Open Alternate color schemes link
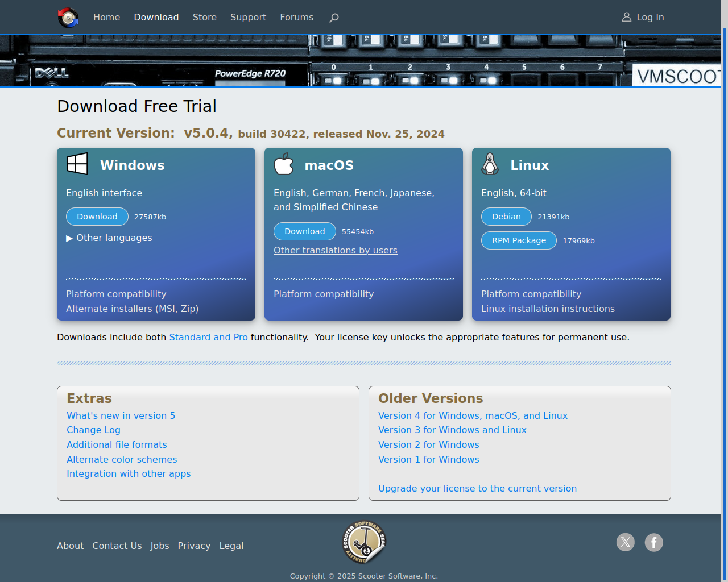The height and width of the screenshot is (582, 728). pyautogui.click(x=122, y=459)
